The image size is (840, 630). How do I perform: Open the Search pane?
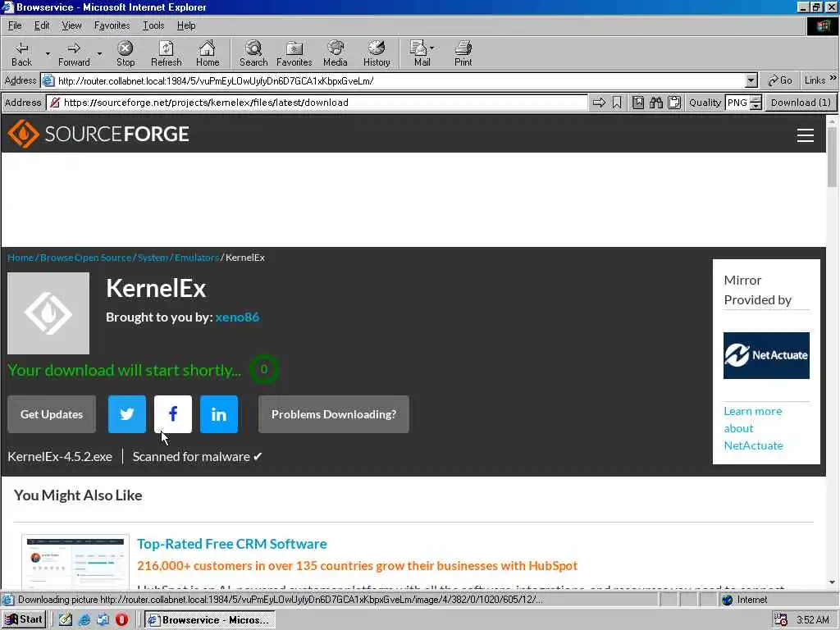tap(253, 54)
